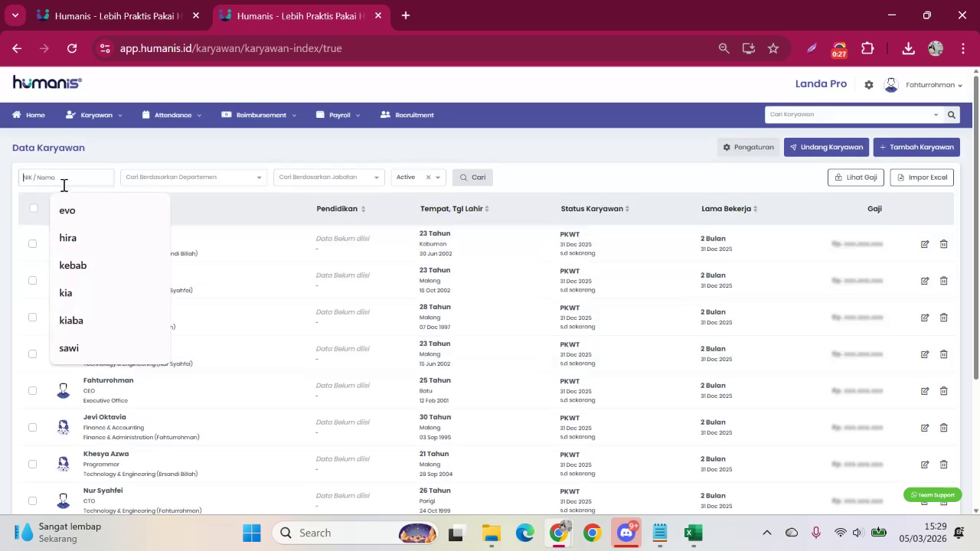This screenshot has height=551, width=980.
Task: Select the Nur Syahfei row checkbox
Action: tap(32, 501)
